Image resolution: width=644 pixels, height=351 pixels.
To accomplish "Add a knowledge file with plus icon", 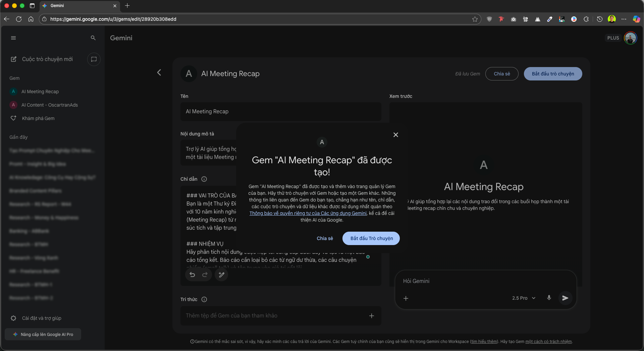I will tap(372, 316).
